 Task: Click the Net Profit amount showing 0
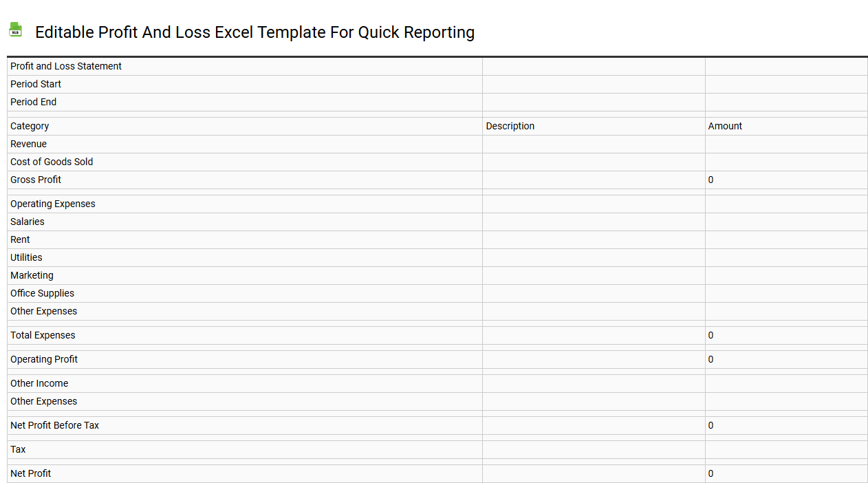pos(710,473)
